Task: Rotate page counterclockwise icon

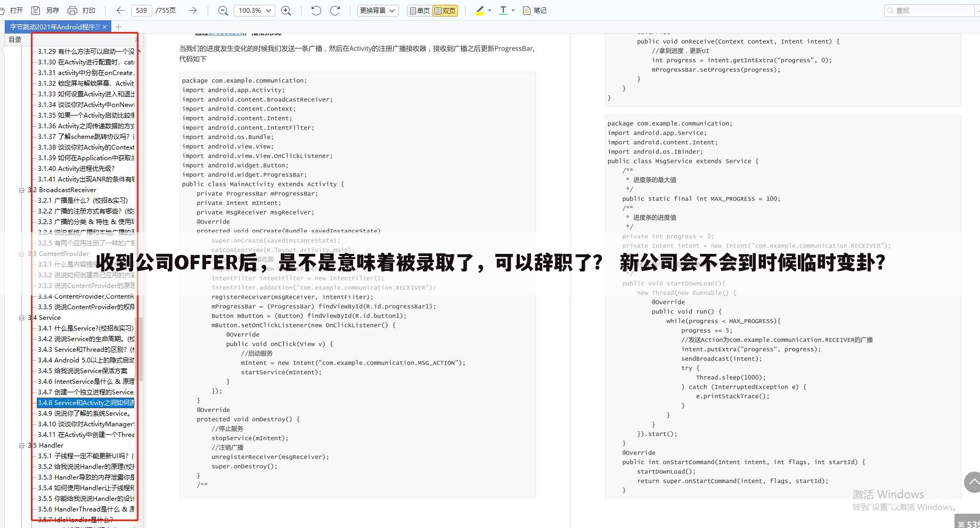Action: click(x=316, y=10)
